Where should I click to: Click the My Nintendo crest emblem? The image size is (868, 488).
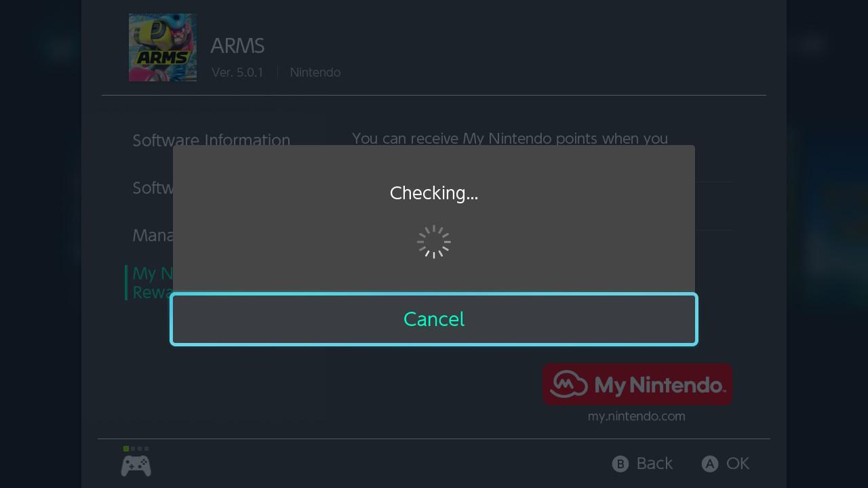click(570, 384)
